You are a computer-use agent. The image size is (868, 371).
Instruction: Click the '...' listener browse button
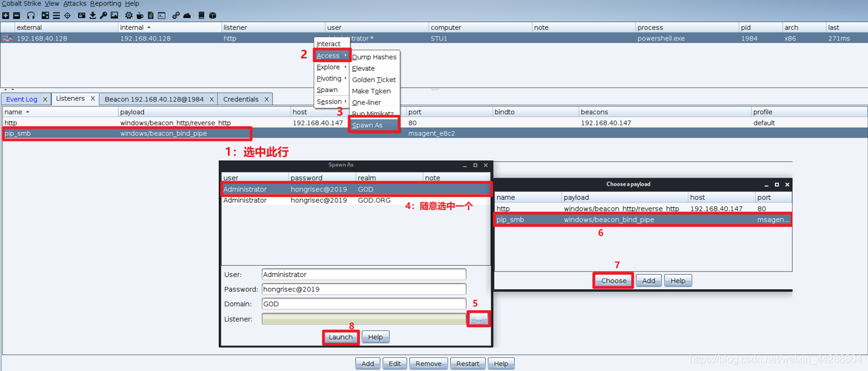click(x=479, y=319)
